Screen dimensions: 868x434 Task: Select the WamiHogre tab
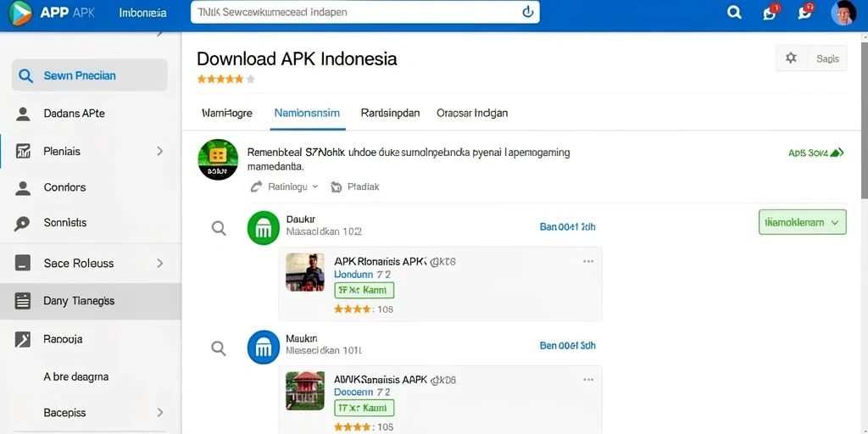tap(227, 113)
